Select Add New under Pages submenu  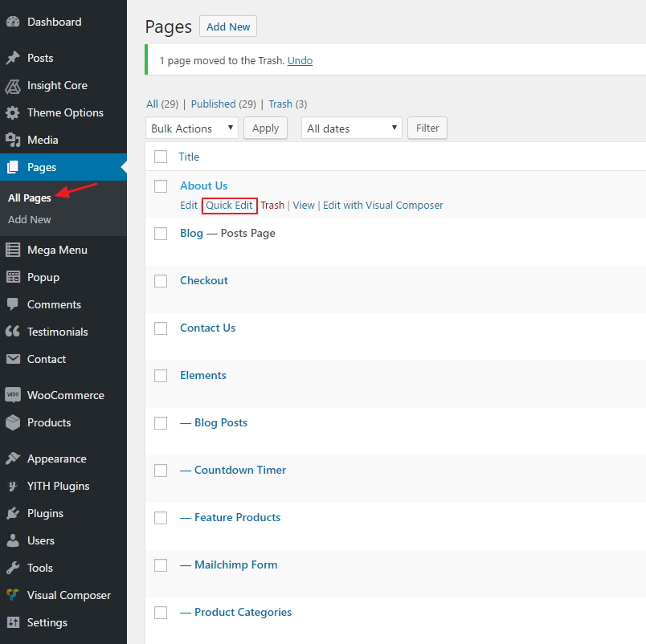coord(30,219)
